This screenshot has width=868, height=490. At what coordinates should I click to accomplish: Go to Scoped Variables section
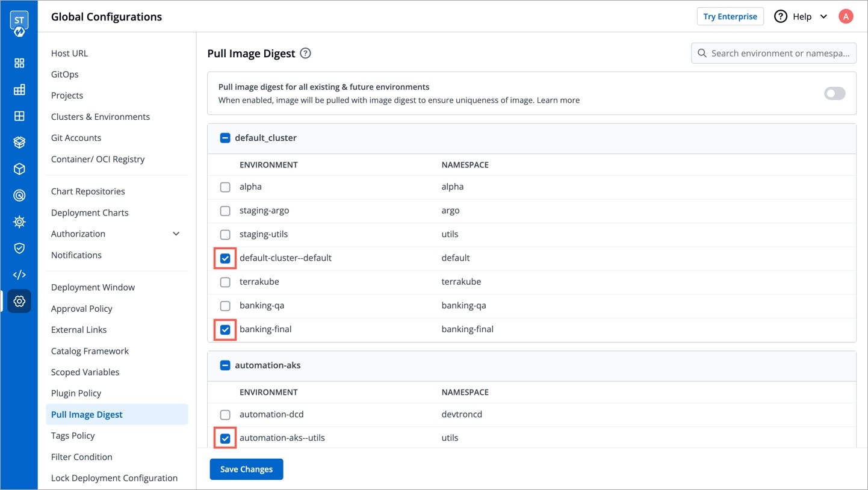click(x=85, y=372)
